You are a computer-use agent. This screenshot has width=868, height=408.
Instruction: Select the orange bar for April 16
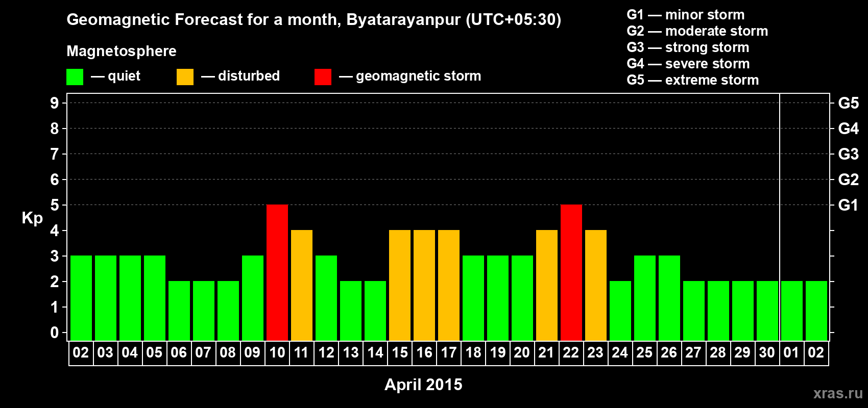point(424,285)
